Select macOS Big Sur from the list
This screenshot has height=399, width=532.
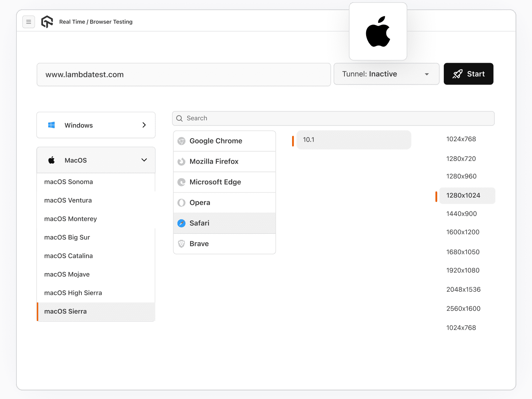click(x=67, y=237)
